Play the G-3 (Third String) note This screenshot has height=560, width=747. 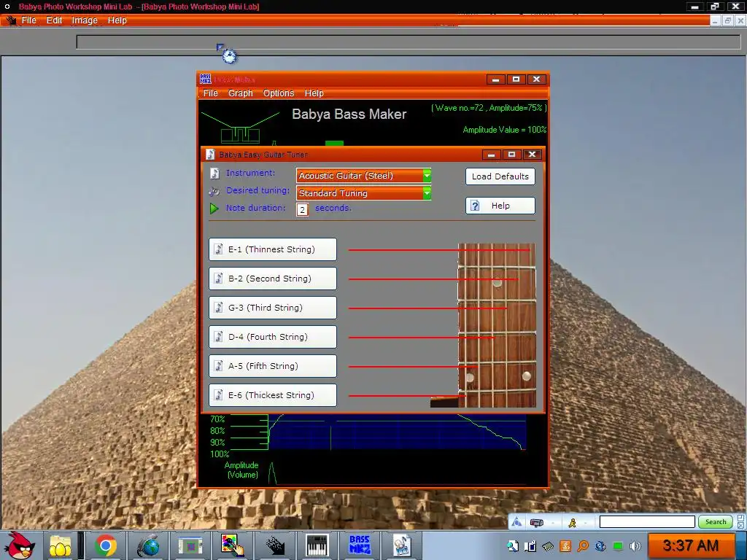[x=273, y=308]
